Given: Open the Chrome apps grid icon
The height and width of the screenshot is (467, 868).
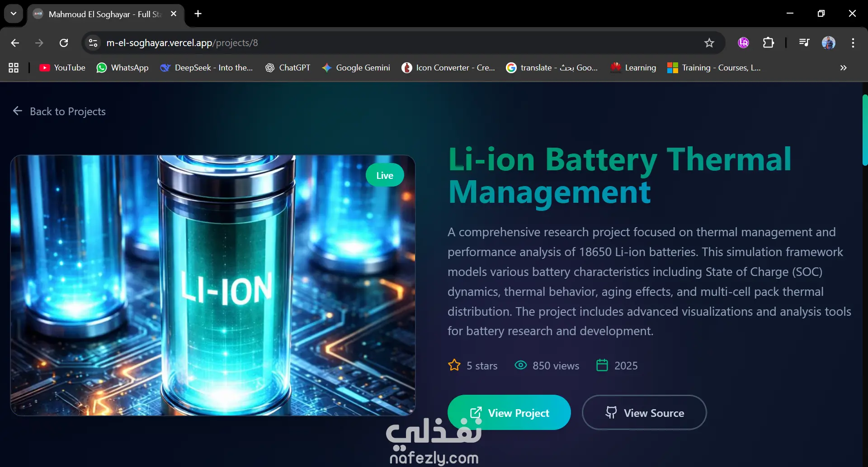Looking at the screenshot, I should tap(14, 68).
